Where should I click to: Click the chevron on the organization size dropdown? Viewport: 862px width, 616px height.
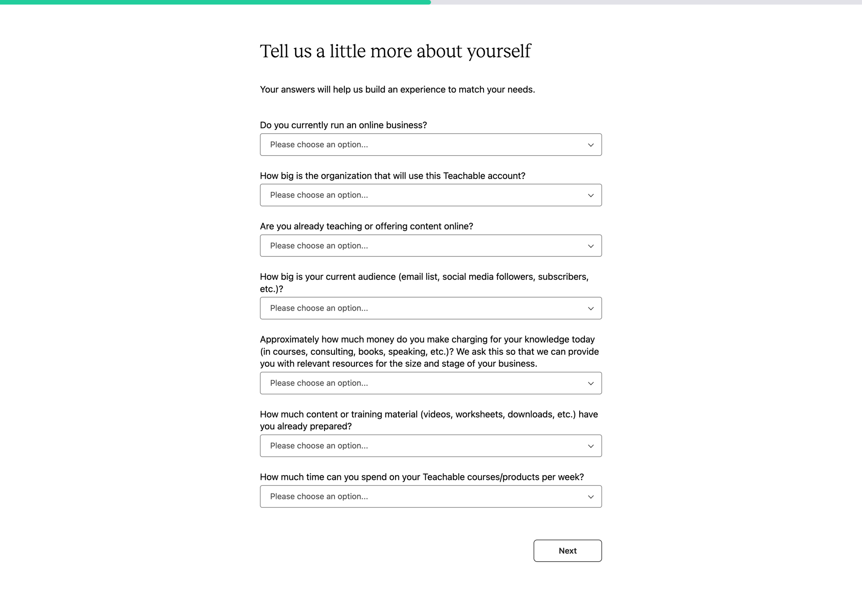click(x=590, y=195)
